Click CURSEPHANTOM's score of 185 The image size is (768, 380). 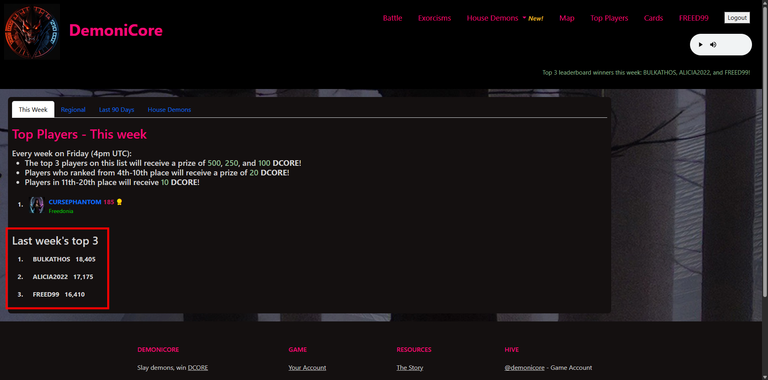point(108,202)
